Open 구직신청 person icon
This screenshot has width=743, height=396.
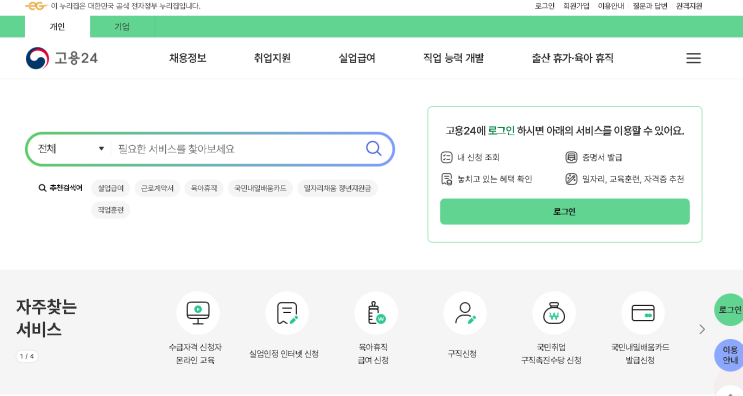pyautogui.click(x=465, y=313)
